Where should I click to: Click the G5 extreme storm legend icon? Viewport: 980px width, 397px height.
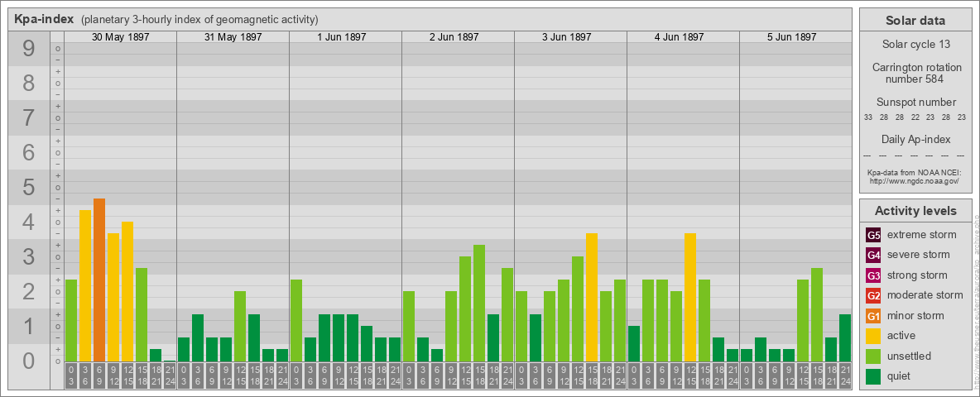click(x=873, y=235)
